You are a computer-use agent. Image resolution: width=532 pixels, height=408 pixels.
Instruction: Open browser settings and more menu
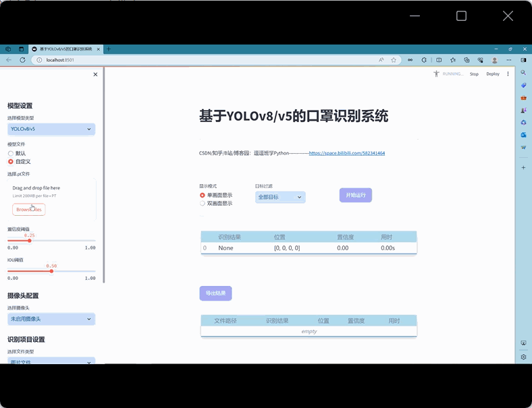pyautogui.click(x=508, y=60)
